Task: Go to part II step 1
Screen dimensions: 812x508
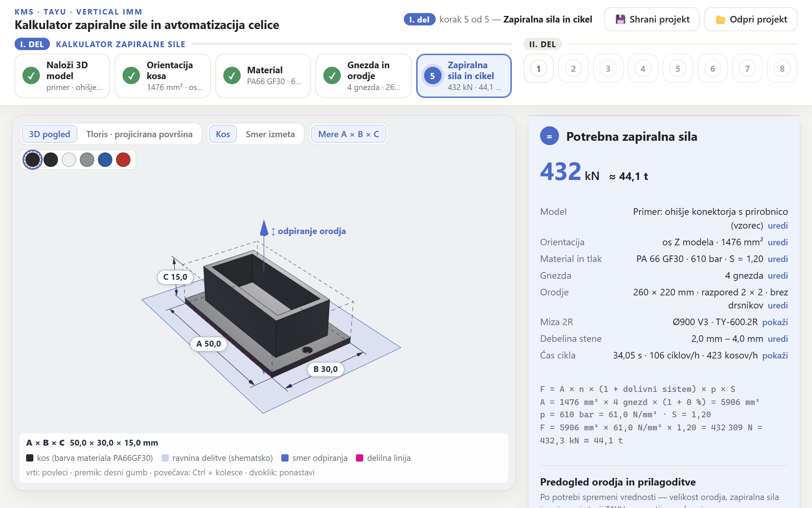Action: click(x=539, y=69)
